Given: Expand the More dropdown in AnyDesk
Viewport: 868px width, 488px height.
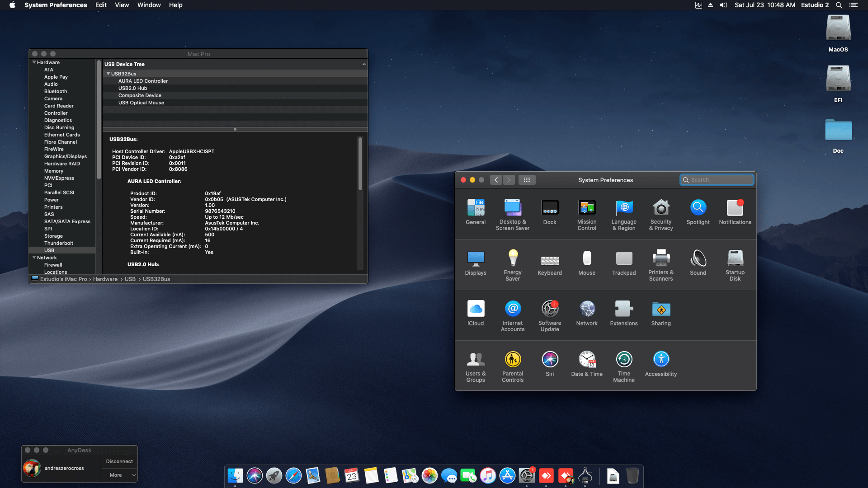Looking at the screenshot, I should tap(119, 475).
